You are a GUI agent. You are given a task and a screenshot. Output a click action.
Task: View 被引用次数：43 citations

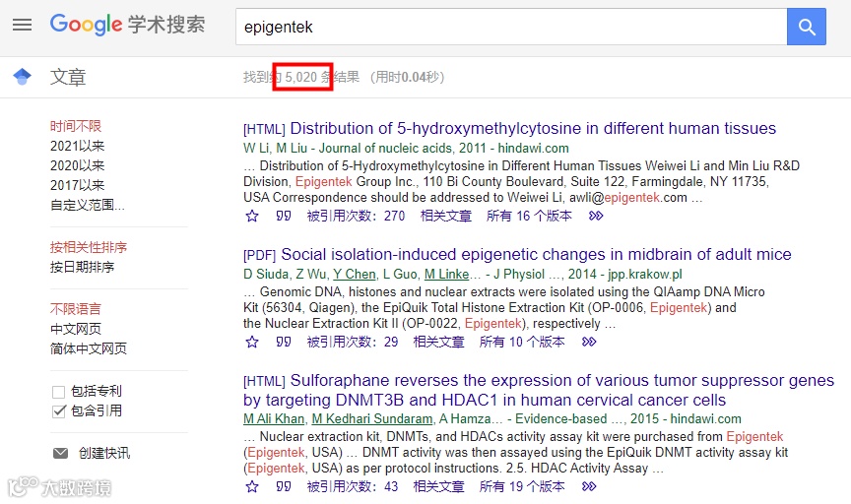(x=353, y=486)
